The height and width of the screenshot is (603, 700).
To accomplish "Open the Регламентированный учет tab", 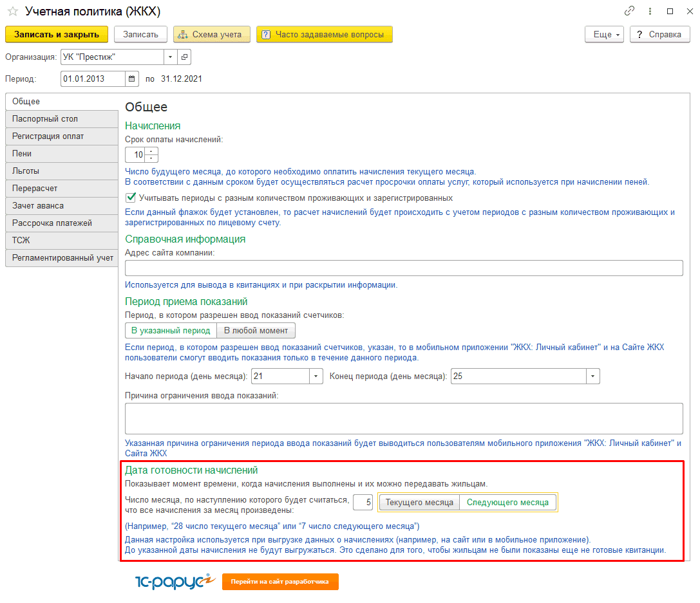I will tap(62, 258).
